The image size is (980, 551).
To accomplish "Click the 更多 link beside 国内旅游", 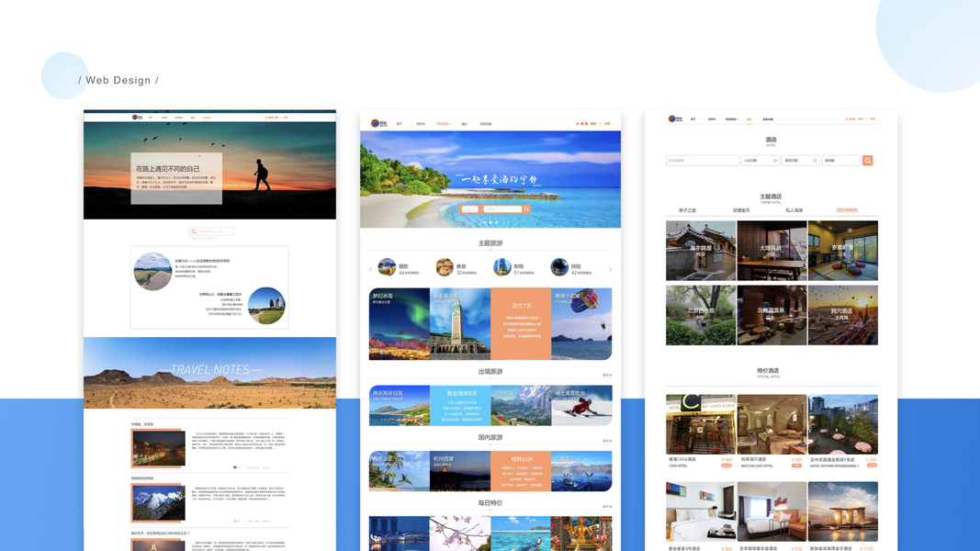I will (606, 441).
